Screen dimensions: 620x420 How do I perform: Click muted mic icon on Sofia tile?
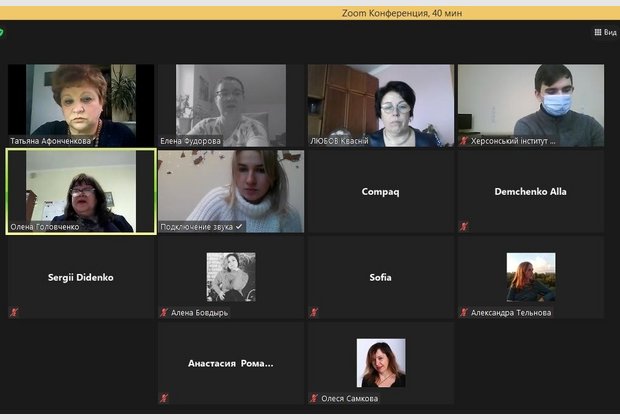tap(314, 312)
